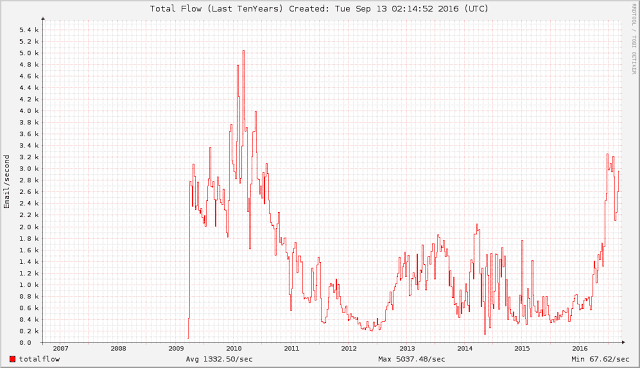Click the totalflow legend label

click(39, 359)
